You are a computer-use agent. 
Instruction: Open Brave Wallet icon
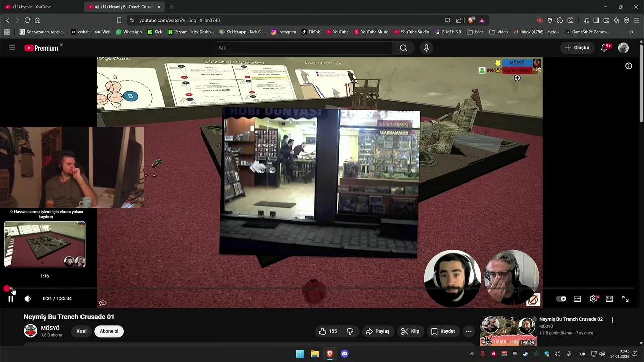pyautogui.click(x=606, y=20)
